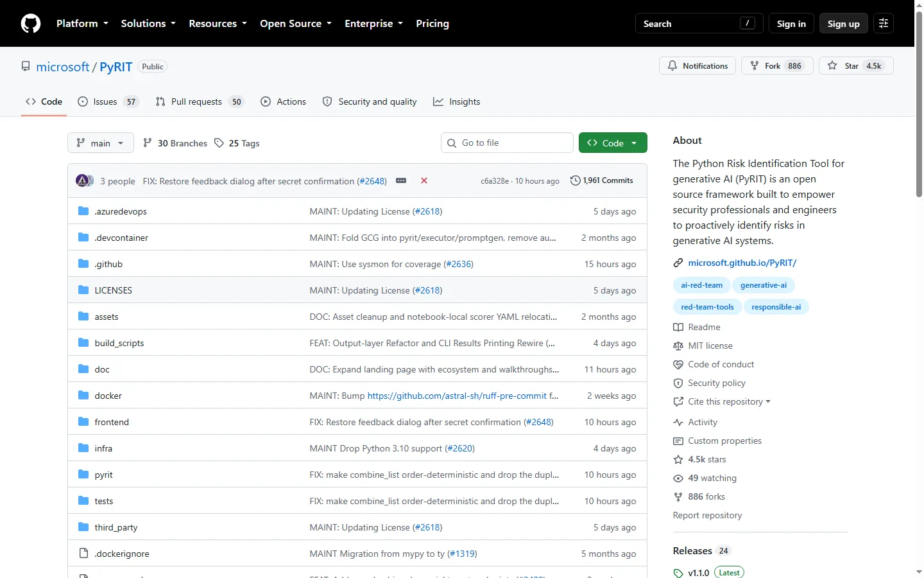The width and height of the screenshot is (924, 578).
Task: Click the tag icon beside v1.1.0 release
Action: click(678, 573)
